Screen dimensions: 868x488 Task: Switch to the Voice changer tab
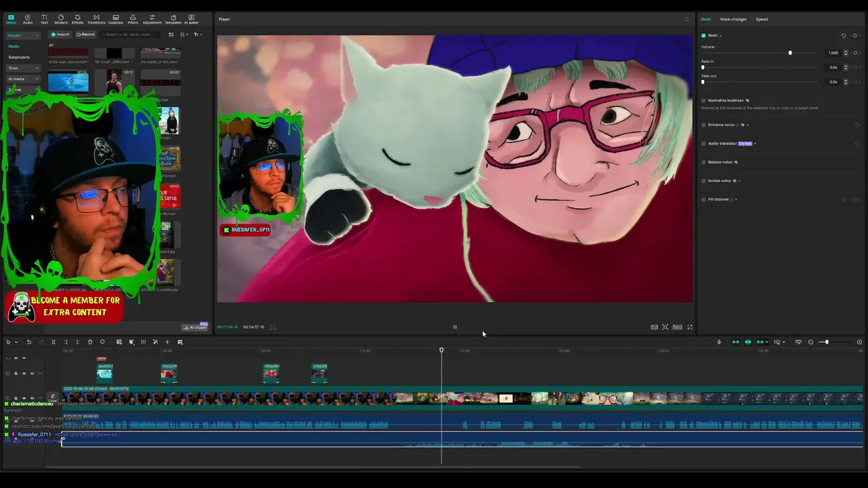pyautogui.click(x=733, y=19)
